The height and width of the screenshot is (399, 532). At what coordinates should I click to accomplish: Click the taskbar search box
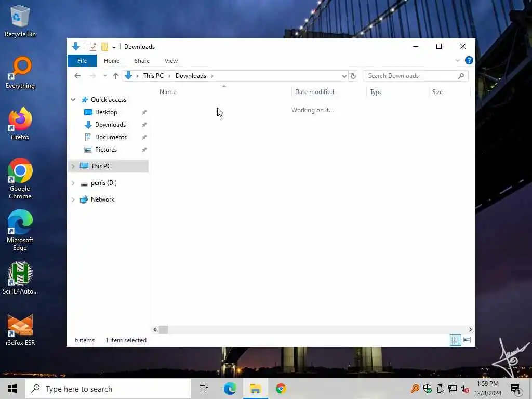(x=108, y=389)
